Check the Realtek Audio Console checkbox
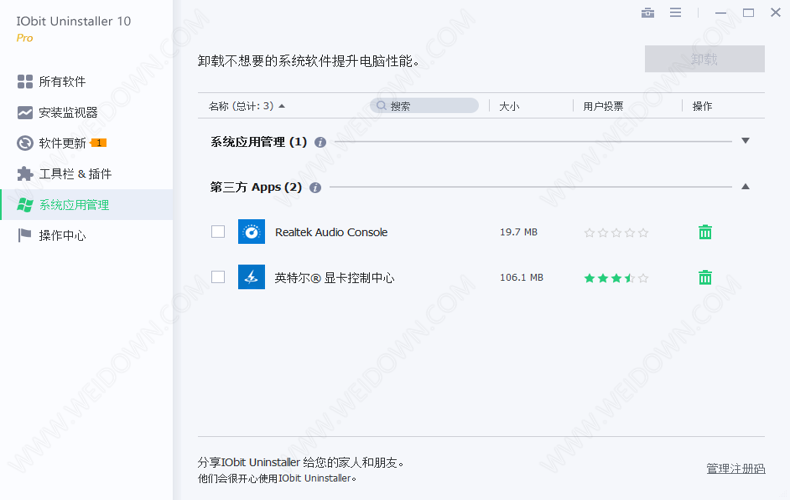The width and height of the screenshot is (790, 500). [x=218, y=232]
